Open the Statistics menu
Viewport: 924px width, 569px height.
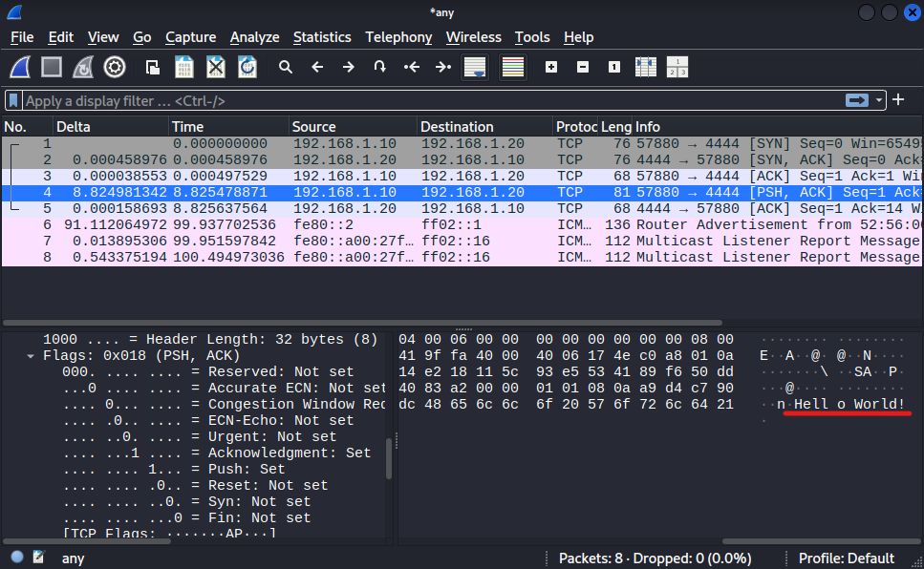(322, 37)
